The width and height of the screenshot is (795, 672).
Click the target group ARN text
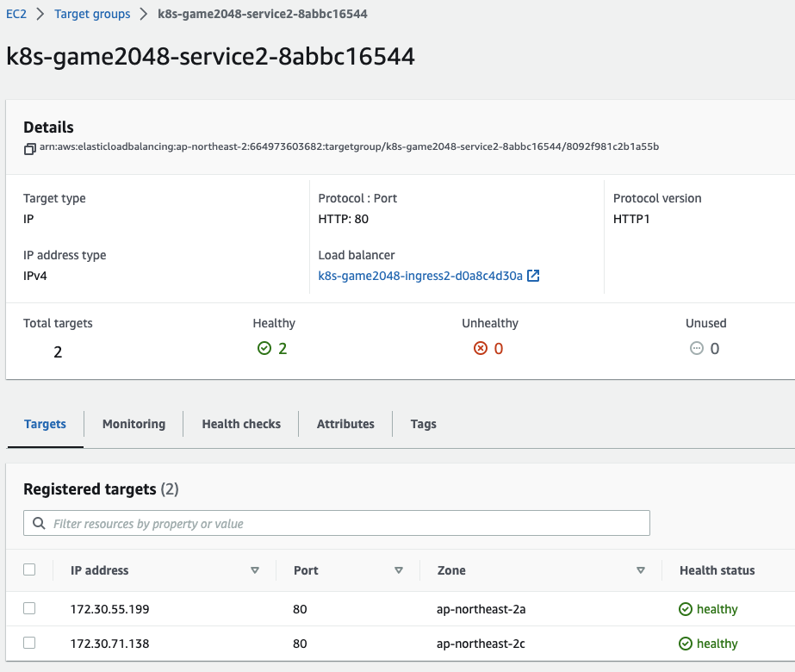tap(350, 146)
